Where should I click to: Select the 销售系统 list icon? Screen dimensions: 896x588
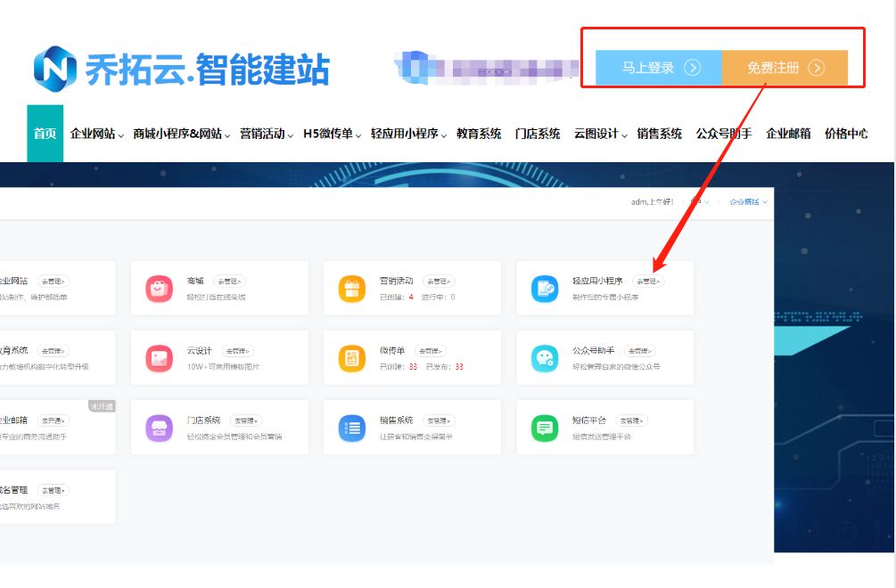[x=350, y=427]
